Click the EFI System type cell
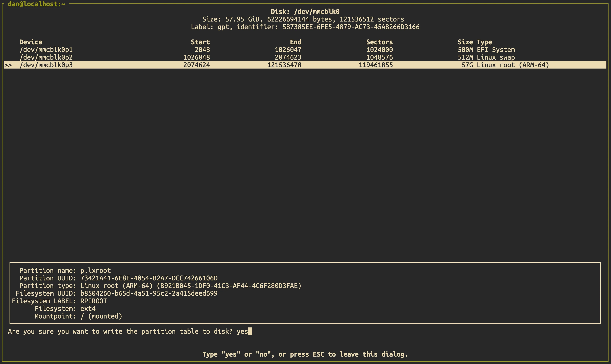Image resolution: width=611 pixels, height=364 pixels. pyautogui.click(x=496, y=50)
